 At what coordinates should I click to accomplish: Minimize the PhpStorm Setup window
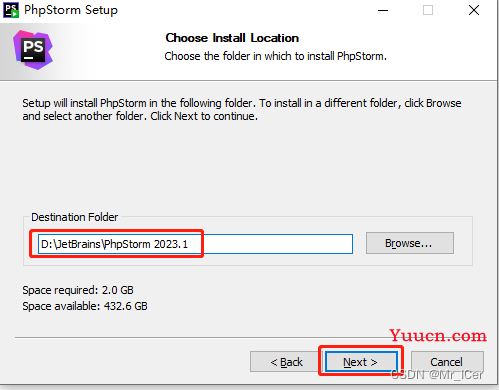coord(383,10)
